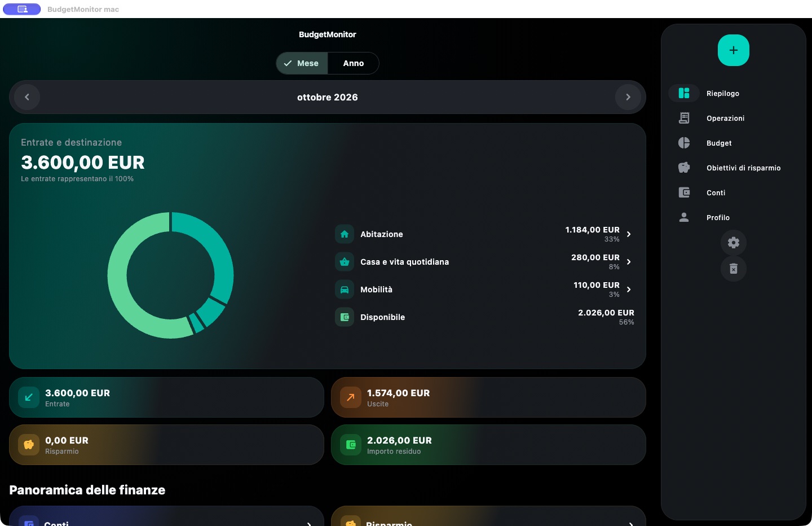Go to the previous month

27,97
